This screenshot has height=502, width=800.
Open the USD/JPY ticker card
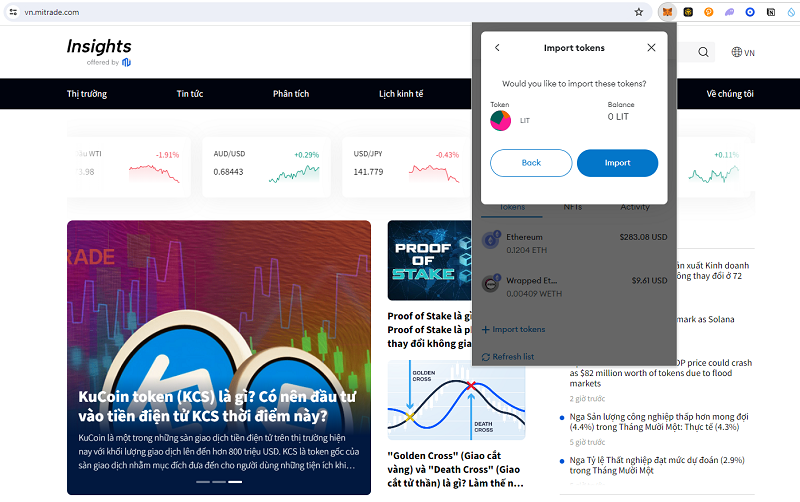click(x=406, y=167)
